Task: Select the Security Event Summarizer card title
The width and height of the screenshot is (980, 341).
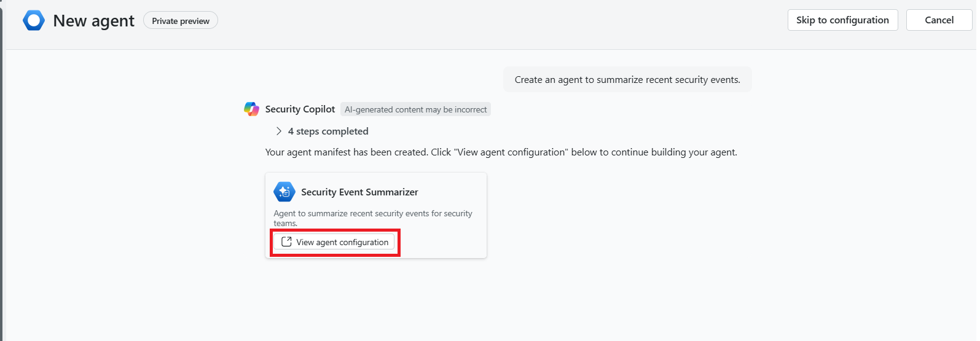Action: coord(359,192)
